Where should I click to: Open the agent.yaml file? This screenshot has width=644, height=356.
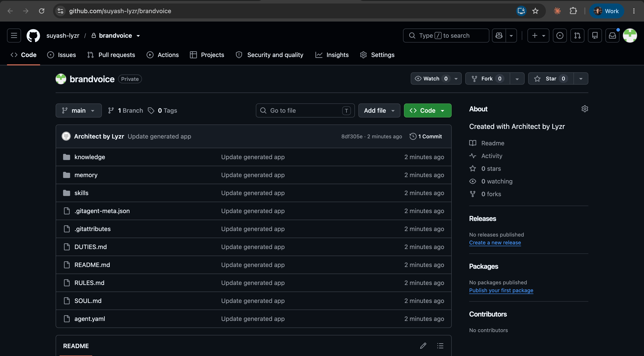90,319
